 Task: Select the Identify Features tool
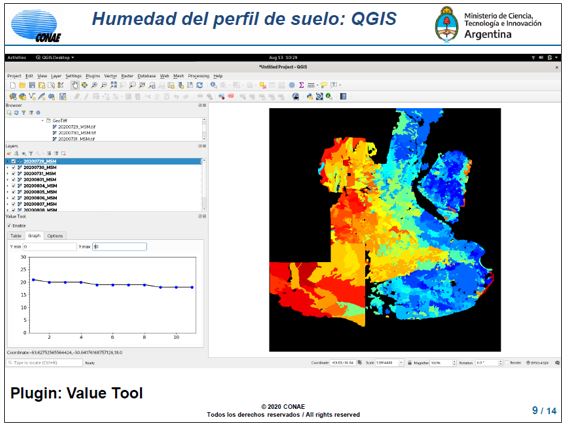[214, 85]
